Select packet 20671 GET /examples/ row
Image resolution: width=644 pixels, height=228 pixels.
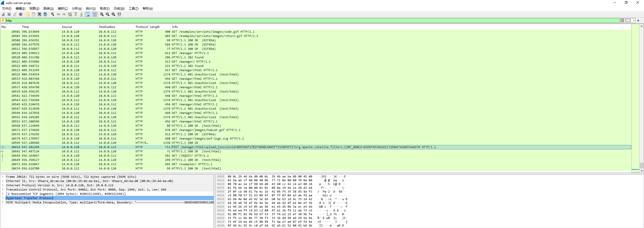tap(316, 164)
